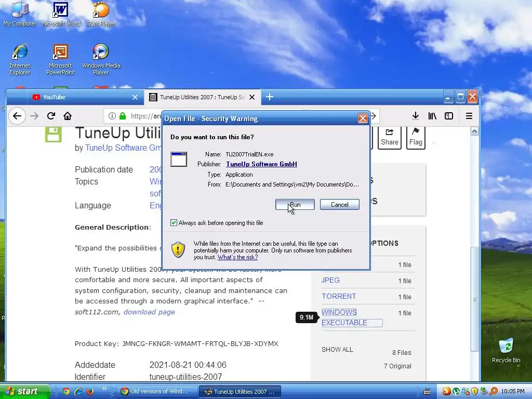Image resolution: width=532 pixels, height=399 pixels.
Task: Open TuneUp Software GmbH publisher link
Action: pyautogui.click(x=261, y=164)
